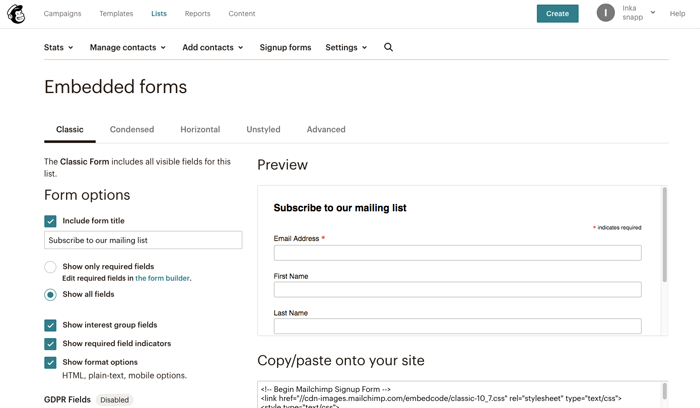The height and width of the screenshot is (408, 700).
Task: Uncheck Include form title checkbox
Action: [x=50, y=221]
